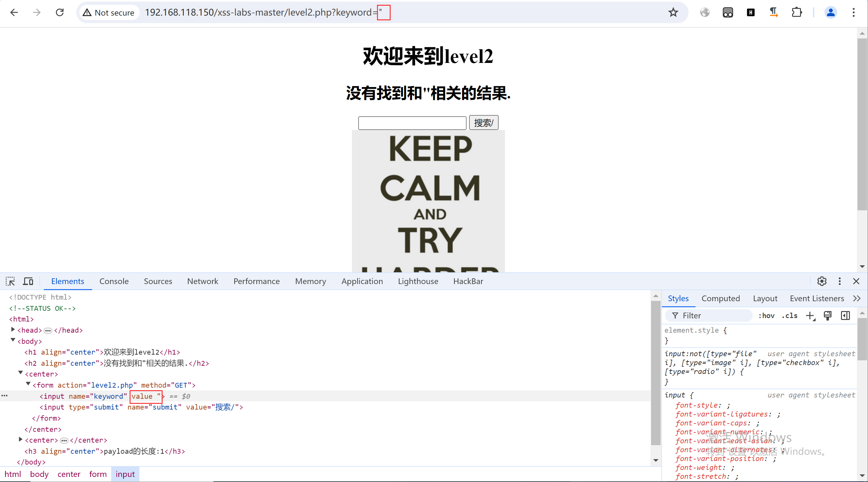
Task: Click ellipsis badge inside second center element
Action: [x=64, y=441]
